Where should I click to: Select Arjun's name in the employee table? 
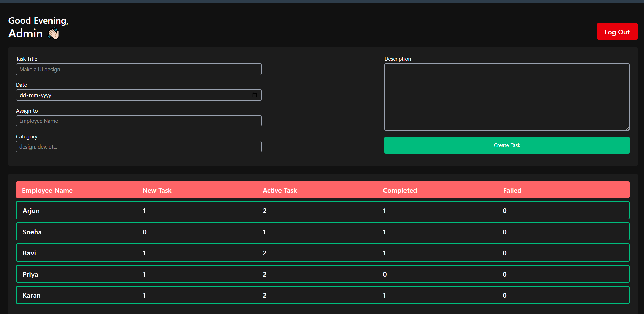tap(31, 211)
